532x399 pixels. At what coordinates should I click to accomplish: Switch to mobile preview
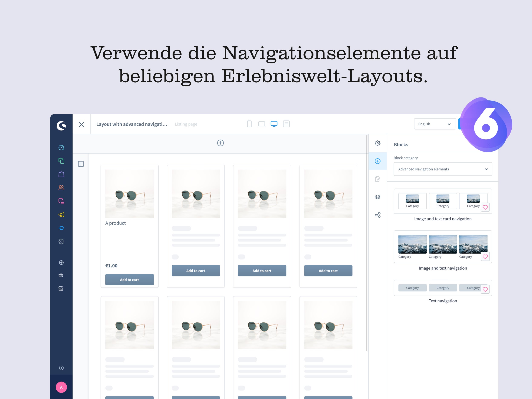point(249,124)
